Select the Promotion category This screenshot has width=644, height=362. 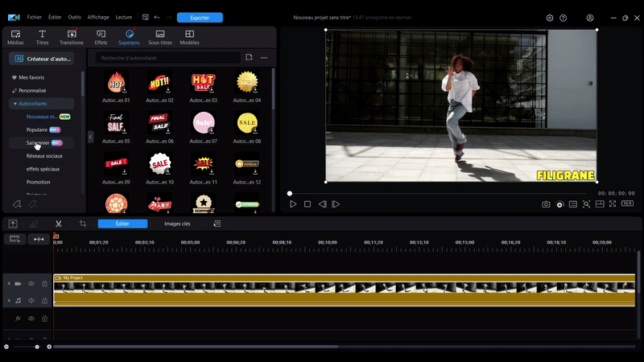click(x=38, y=183)
